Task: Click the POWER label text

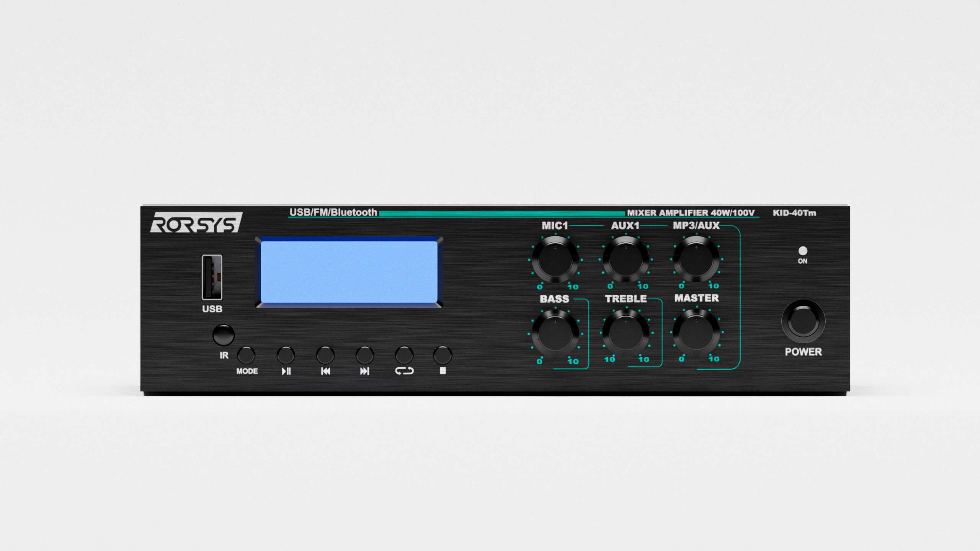Action: coord(803,352)
